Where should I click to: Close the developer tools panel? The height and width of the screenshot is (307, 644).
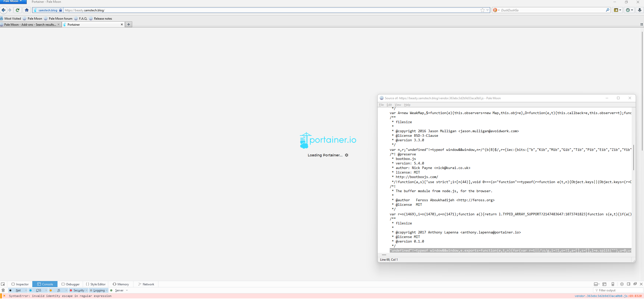(x=641, y=284)
